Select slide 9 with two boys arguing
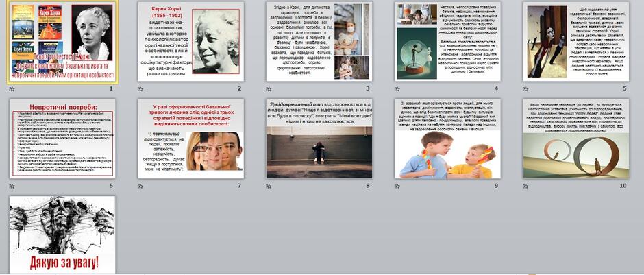Screen dimensions: 644x275 click(x=447, y=139)
